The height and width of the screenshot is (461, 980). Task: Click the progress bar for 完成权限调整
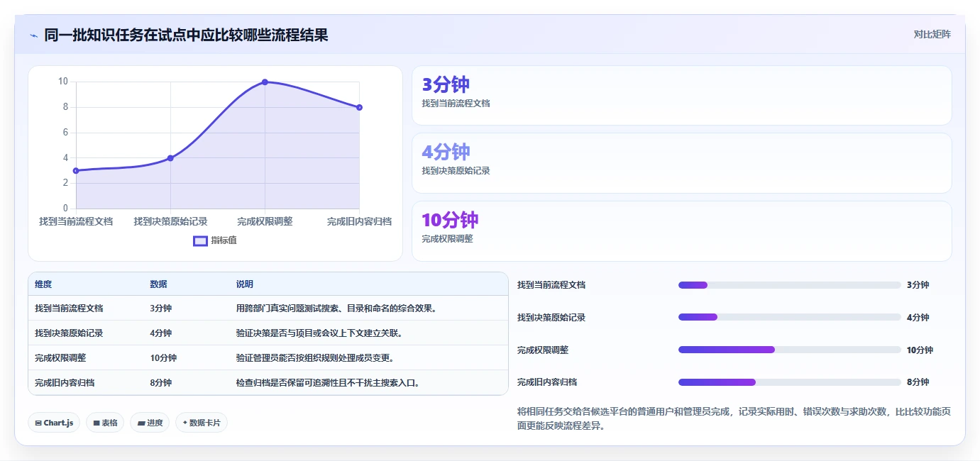tap(790, 350)
